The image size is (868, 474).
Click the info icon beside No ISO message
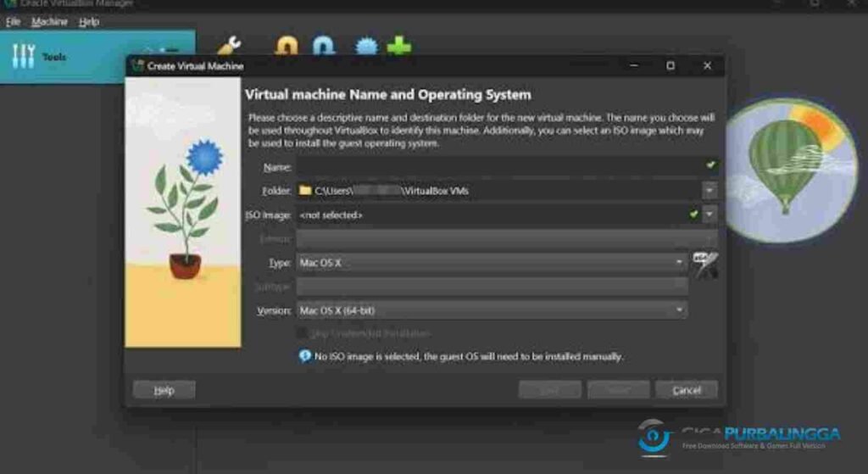(305, 355)
